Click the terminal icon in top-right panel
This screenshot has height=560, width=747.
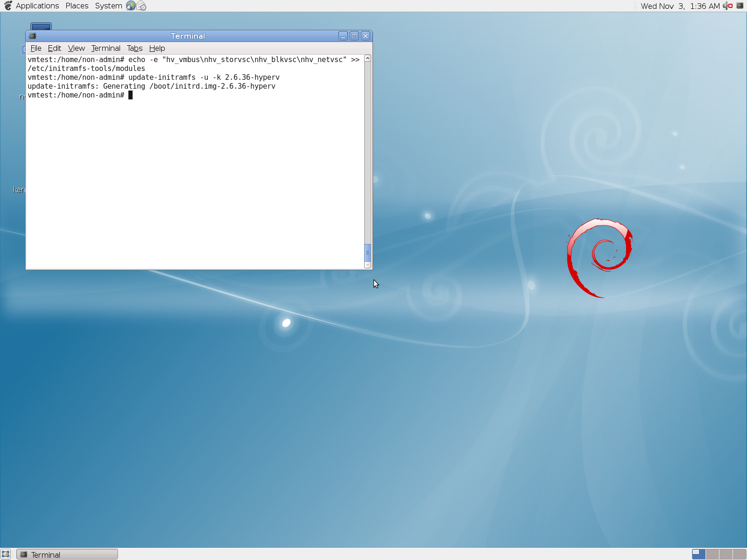click(740, 6)
